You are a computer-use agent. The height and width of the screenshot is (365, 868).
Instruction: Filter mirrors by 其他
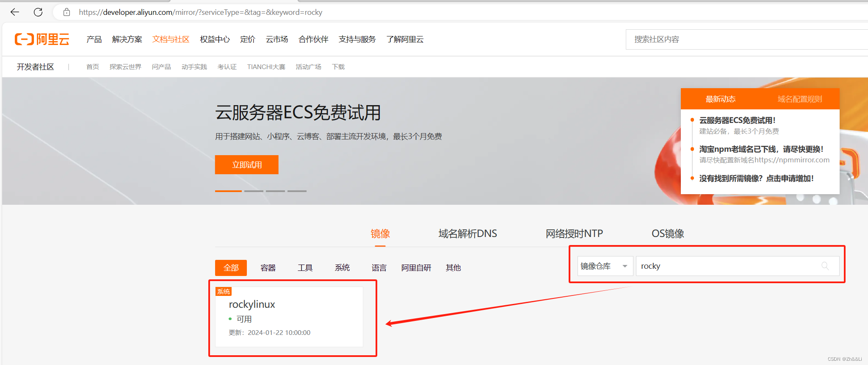[453, 268]
